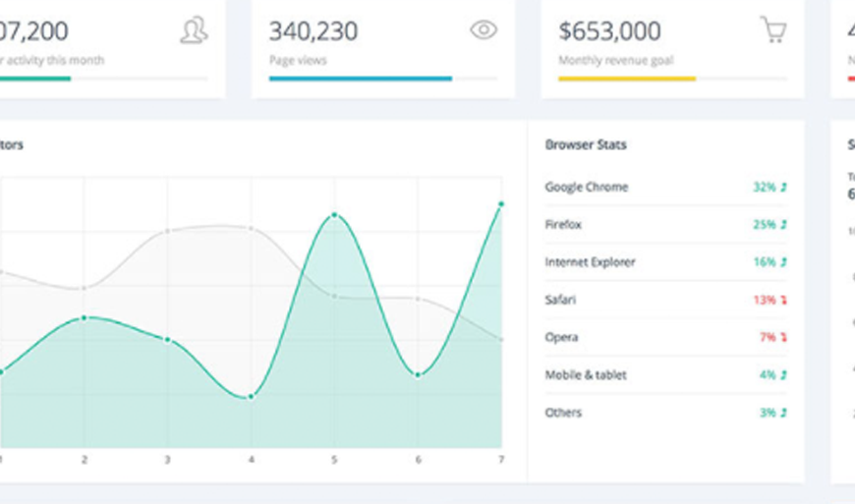Click the green up arrow beside Google Chrome
This screenshot has height=504, width=855.
[x=784, y=188]
